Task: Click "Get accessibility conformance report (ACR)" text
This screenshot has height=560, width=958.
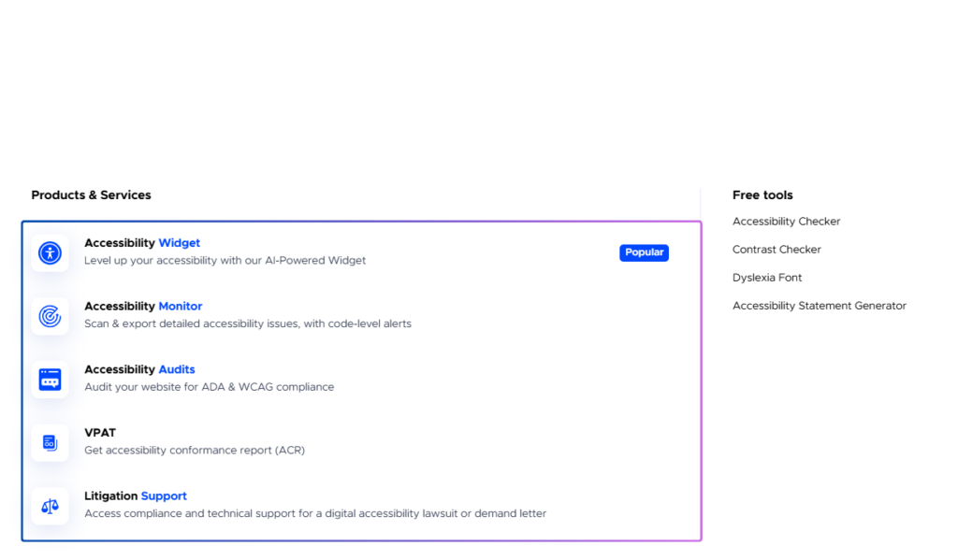Action: pyautogui.click(x=195, y=451)
